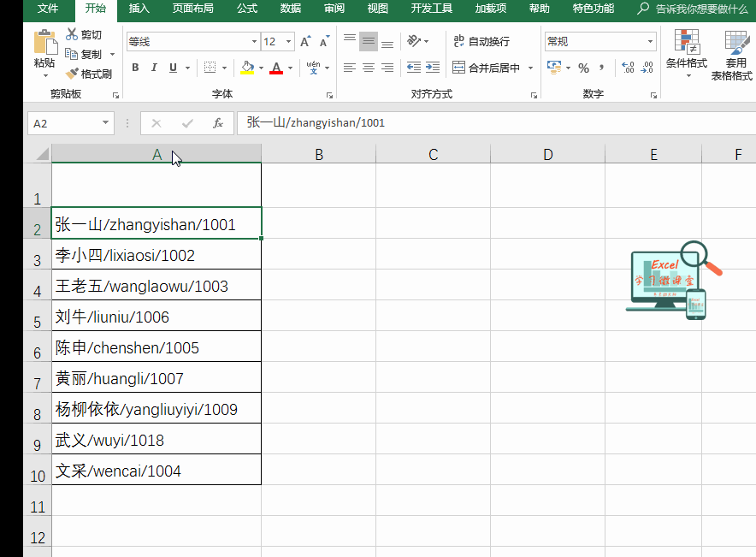
Task: Switch to the 公式 Formulas tab
Action: pos(247,9)
